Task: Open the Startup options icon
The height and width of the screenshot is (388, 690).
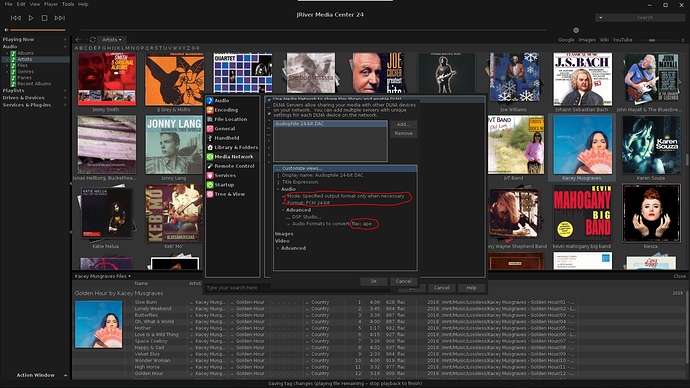Action: [210, 185]
